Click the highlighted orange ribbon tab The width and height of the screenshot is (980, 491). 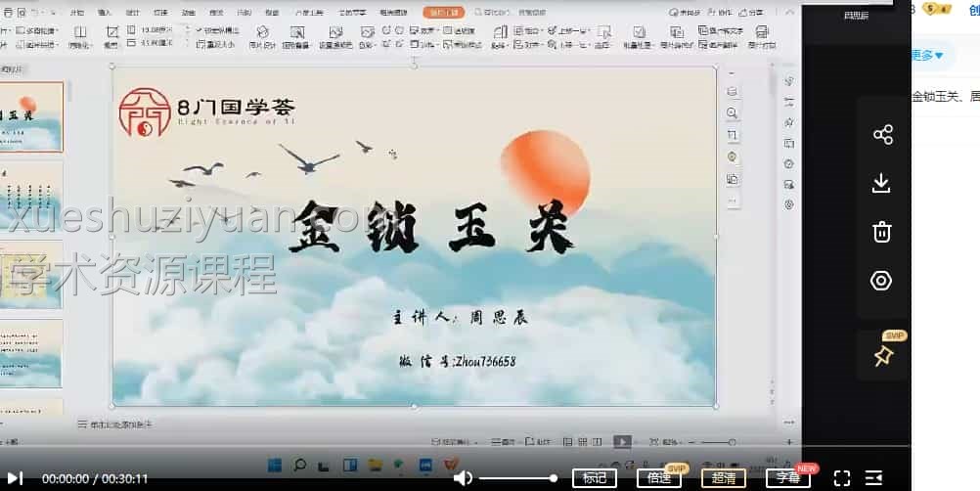[x=443, y=13]
